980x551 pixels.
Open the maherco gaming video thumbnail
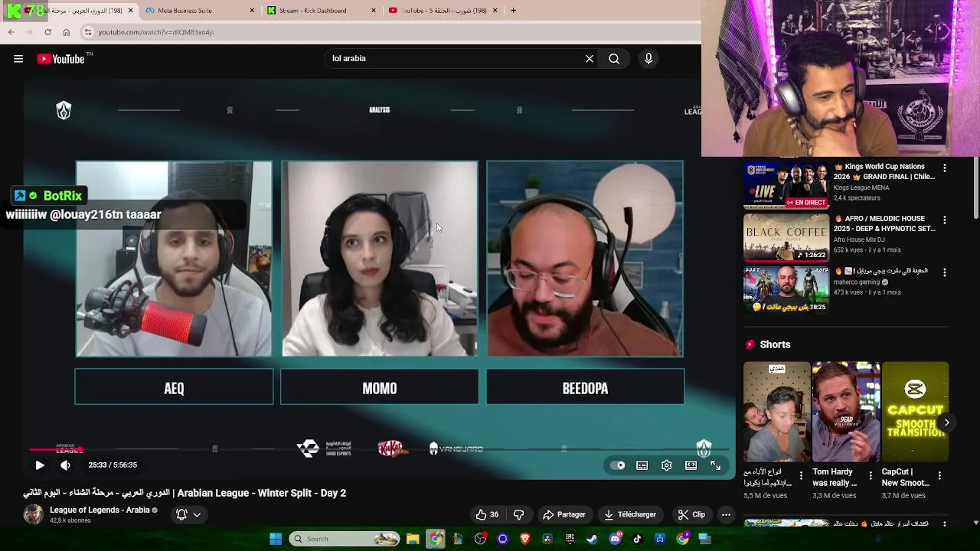[x=786, y=290]
